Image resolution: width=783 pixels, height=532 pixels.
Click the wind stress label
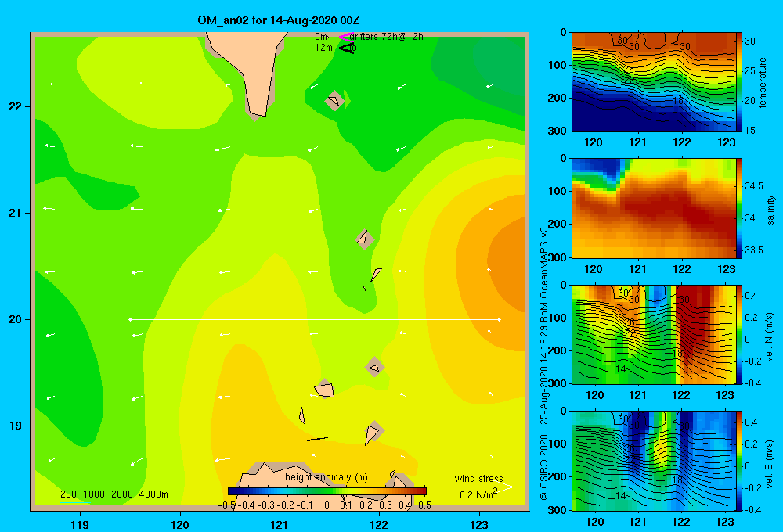tap(478, 478)
